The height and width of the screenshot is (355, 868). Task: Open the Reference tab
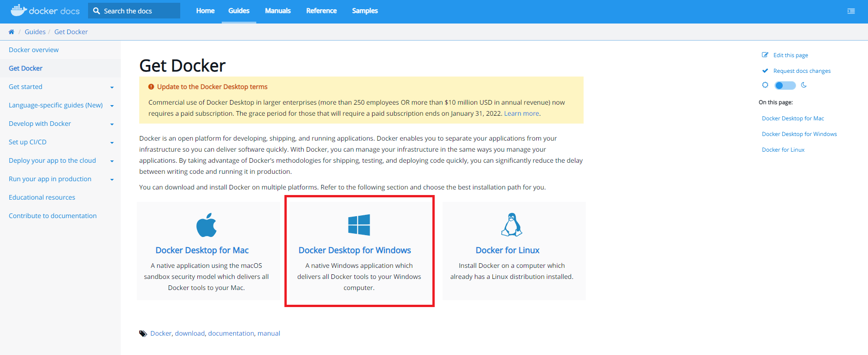tap(321, 11)
